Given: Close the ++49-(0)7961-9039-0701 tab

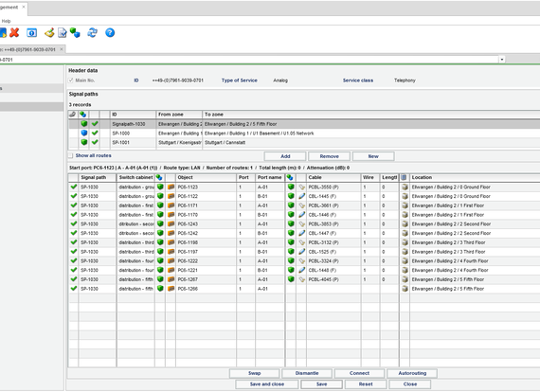Looking at the screenshot, I should [62, 49].
